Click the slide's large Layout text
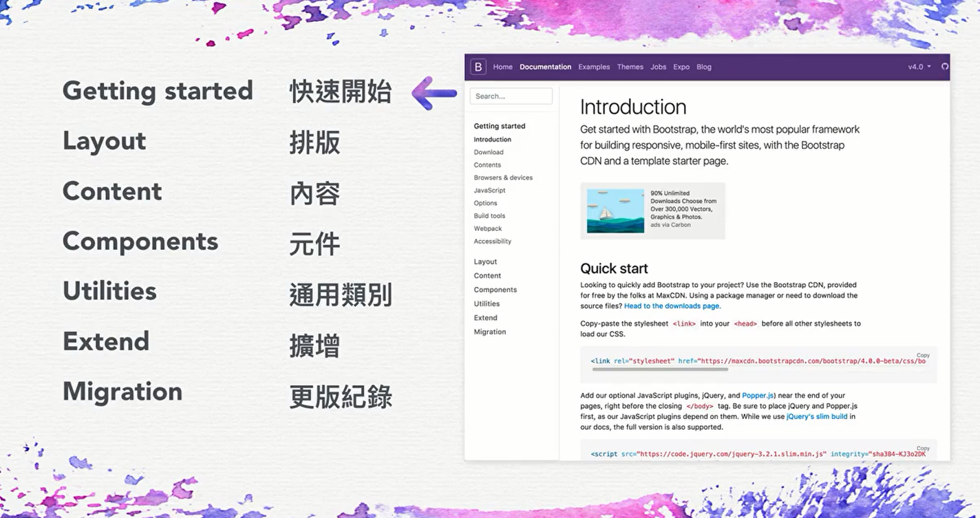 (104, 141)
